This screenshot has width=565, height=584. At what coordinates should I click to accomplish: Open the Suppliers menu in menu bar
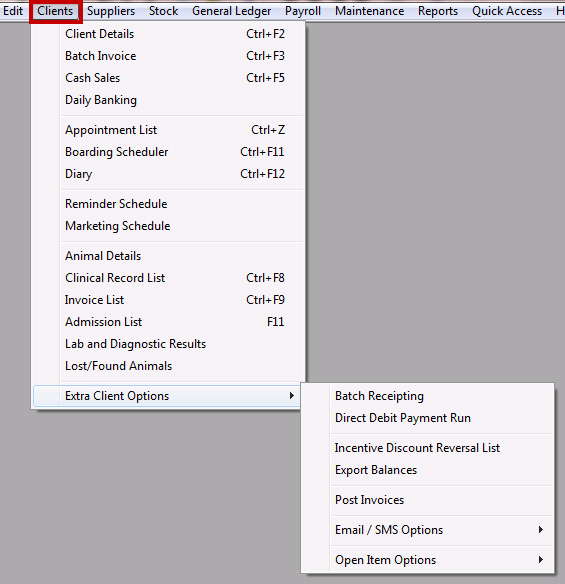pos(111,11)
